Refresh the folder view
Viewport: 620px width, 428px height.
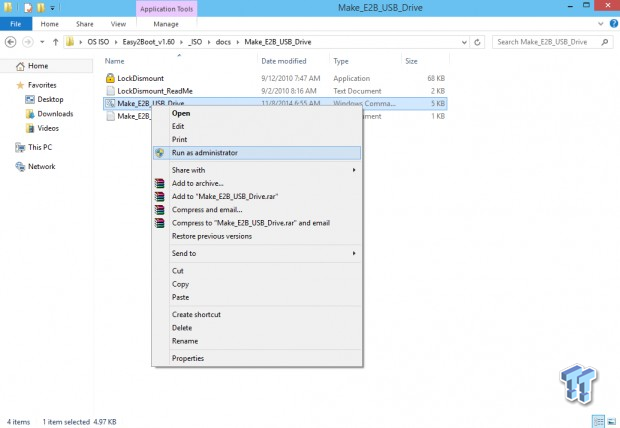click(477, 42)
